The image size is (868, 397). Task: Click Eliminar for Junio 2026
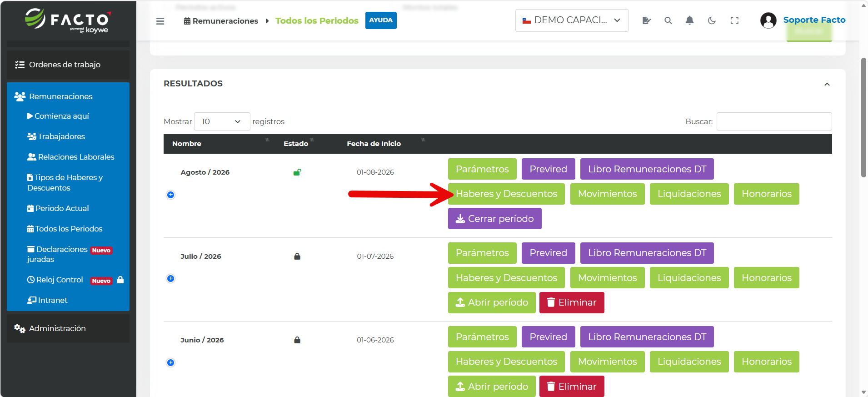[572, 387]
